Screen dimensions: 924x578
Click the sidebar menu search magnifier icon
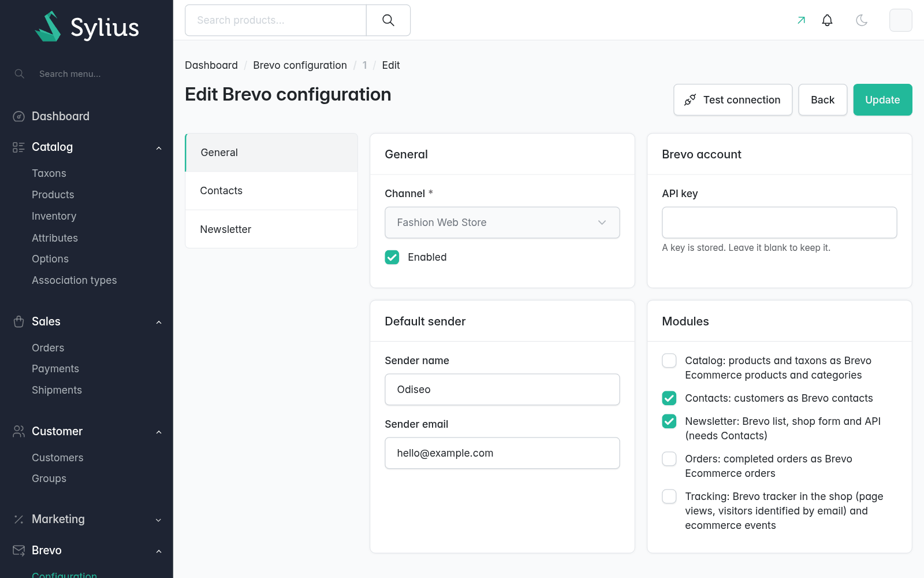click(x=19, y=74)
